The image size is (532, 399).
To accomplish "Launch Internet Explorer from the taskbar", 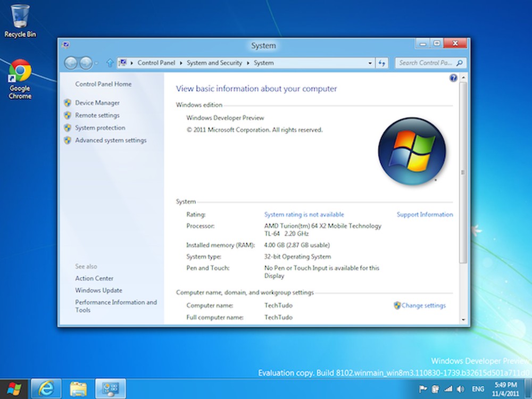I will [46, 389].
